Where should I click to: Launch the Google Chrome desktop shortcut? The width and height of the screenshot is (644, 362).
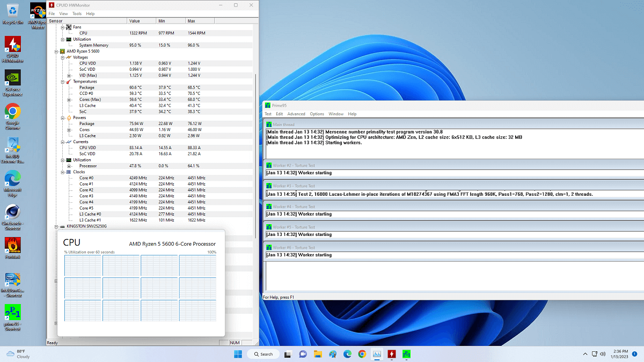click(13, 116)
